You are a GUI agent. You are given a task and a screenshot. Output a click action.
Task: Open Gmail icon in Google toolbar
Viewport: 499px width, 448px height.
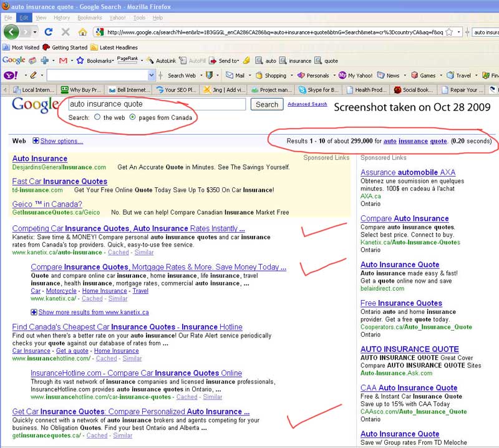62,61
